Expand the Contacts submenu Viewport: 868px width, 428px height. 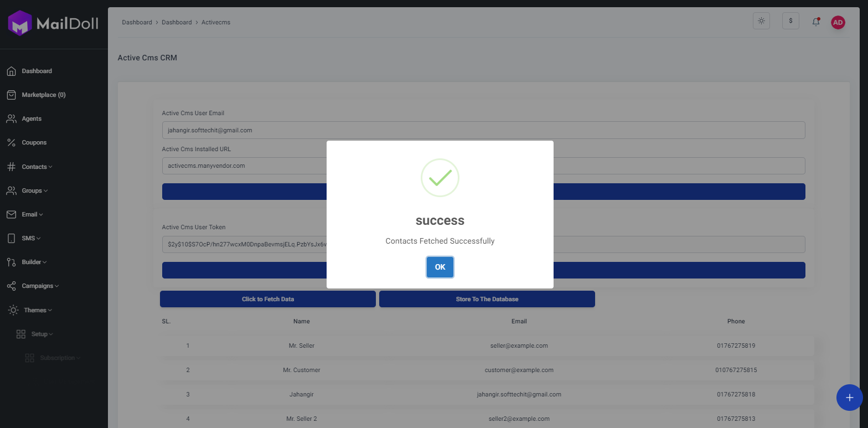pos(37,167)
